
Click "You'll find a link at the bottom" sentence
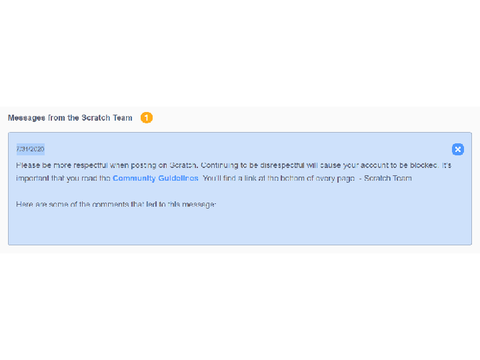pyautogui.click(x=279, y=178)
